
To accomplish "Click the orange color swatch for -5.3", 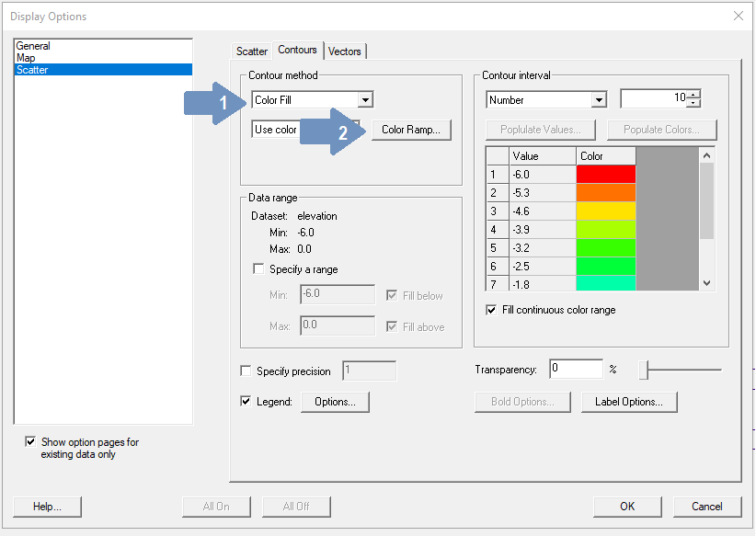I will coord(606,193).
